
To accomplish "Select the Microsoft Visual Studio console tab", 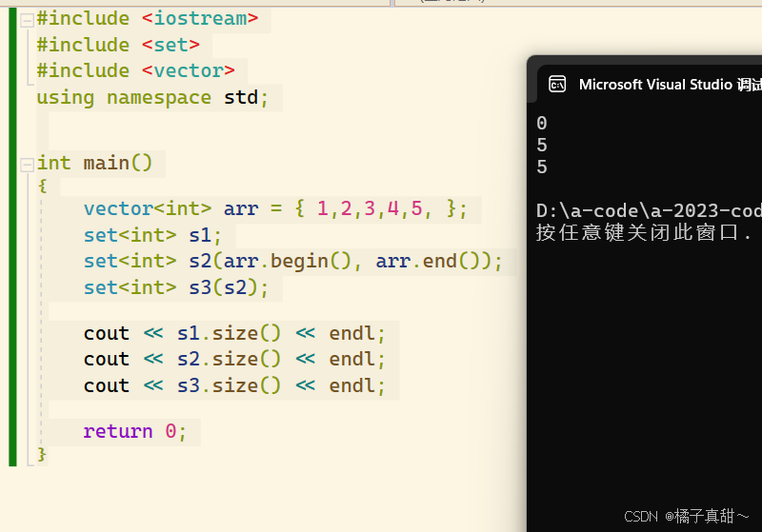I will [653, 84].
